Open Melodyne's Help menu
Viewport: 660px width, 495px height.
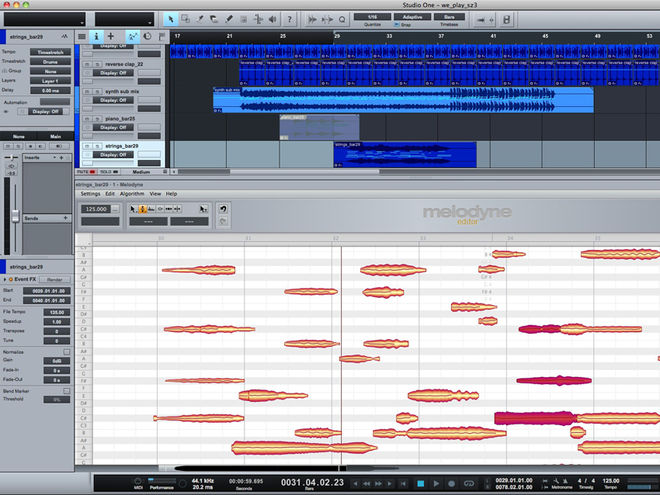(x=171, y=194)
